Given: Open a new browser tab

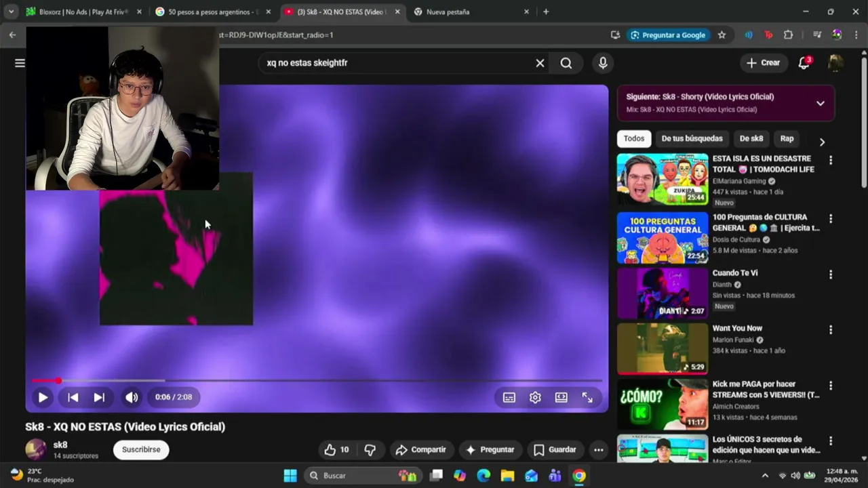Looking at the screenshot, I should point(546,12).
